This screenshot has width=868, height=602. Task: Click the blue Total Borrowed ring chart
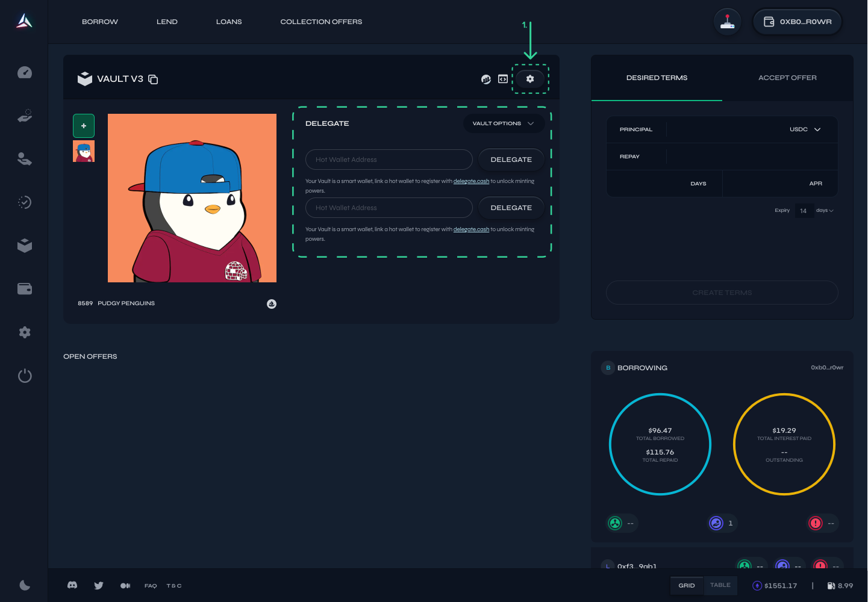pyautogui.click(x=660, y=444)
